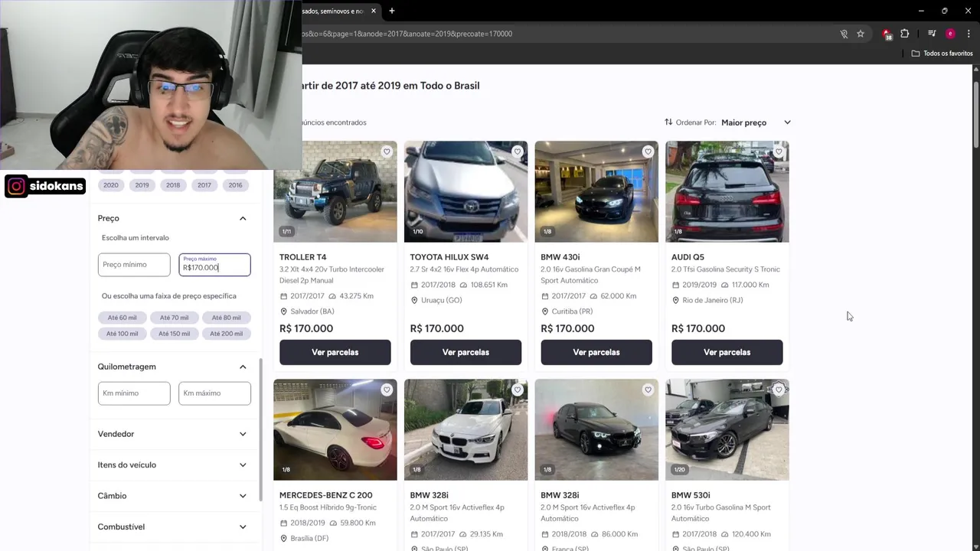The width and height of the screenshot is (980, 551).
Task: Click the Km mínimo input field
Action: pyautogui.click(x=134, y=393)
